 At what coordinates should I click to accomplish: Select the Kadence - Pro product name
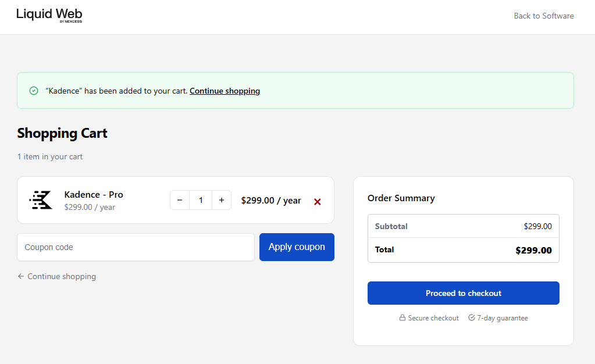tap(94, 195)
